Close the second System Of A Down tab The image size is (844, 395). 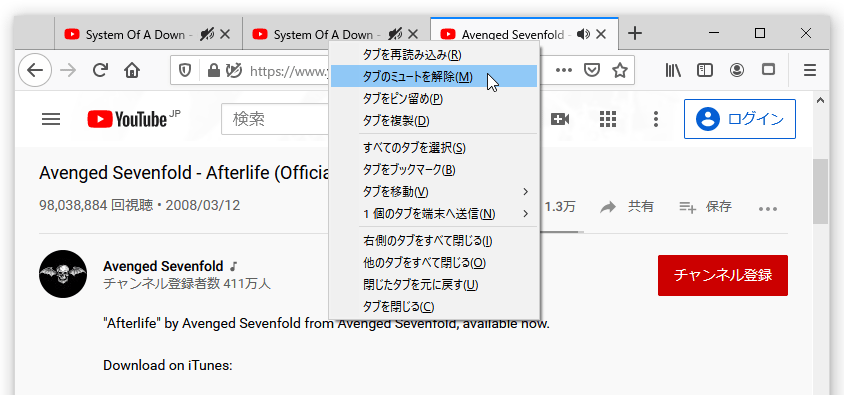click(413, 34)
